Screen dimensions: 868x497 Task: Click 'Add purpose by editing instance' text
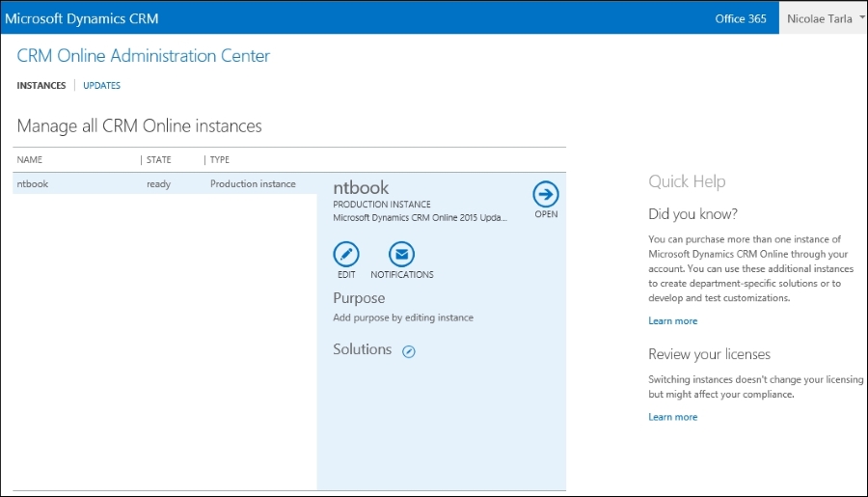(x=403, y=318)
